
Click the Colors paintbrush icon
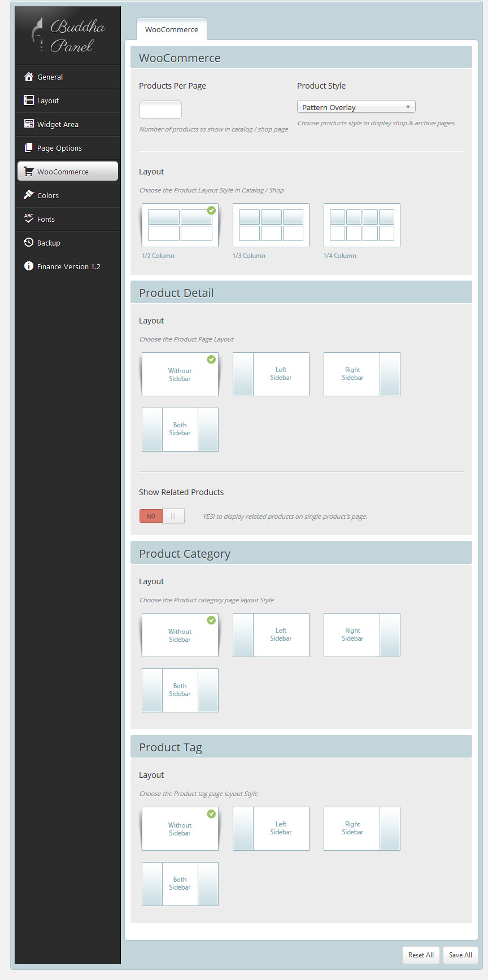click(x=29, y=195)
